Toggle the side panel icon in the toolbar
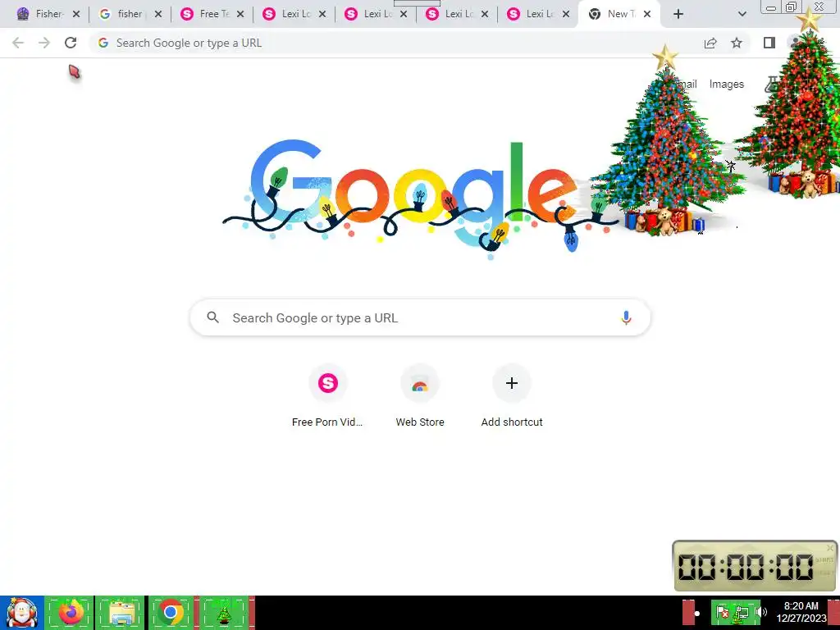 [x=769, y=43]
